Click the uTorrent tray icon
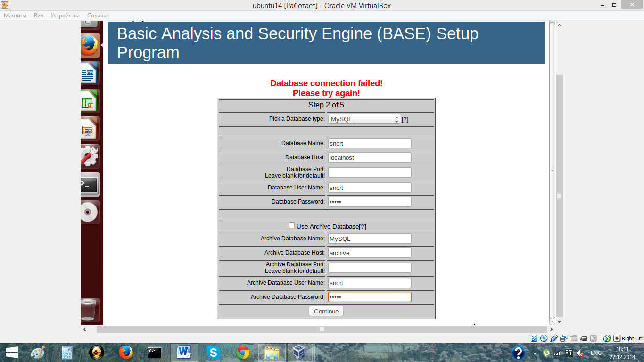The image size is (644, 362). tap(546, 353)
